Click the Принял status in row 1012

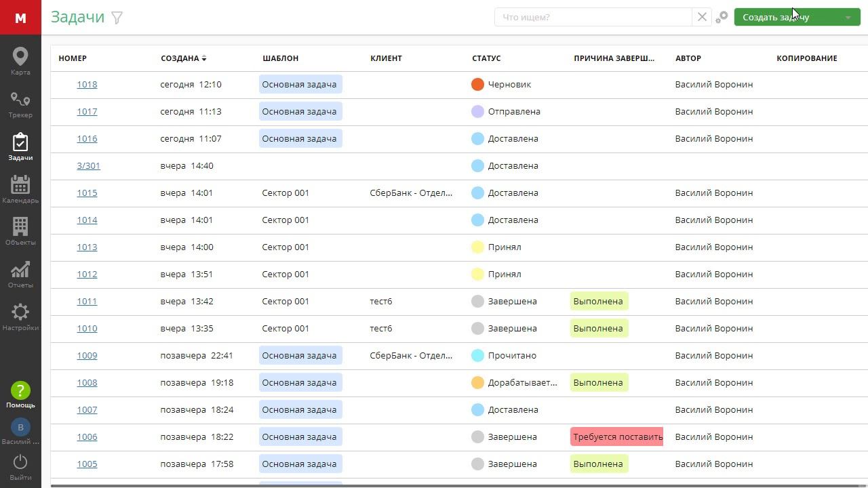click(505, 274)
